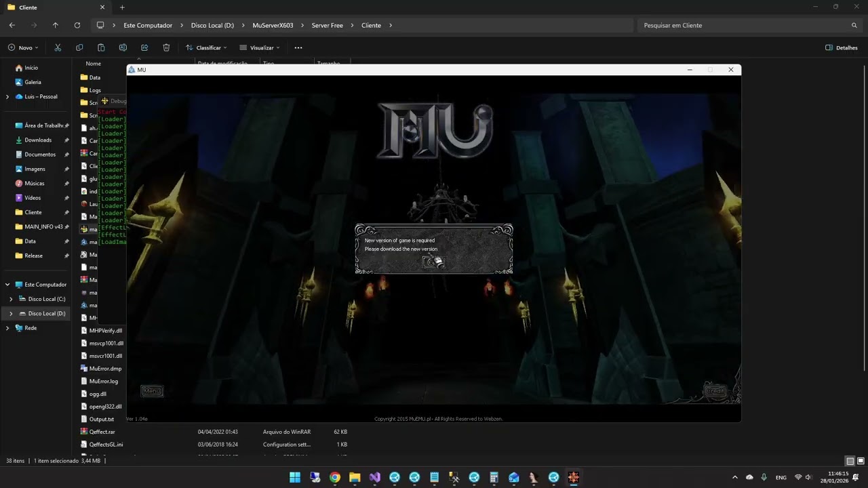Refresh the Cliente folder view

[77, 25]
